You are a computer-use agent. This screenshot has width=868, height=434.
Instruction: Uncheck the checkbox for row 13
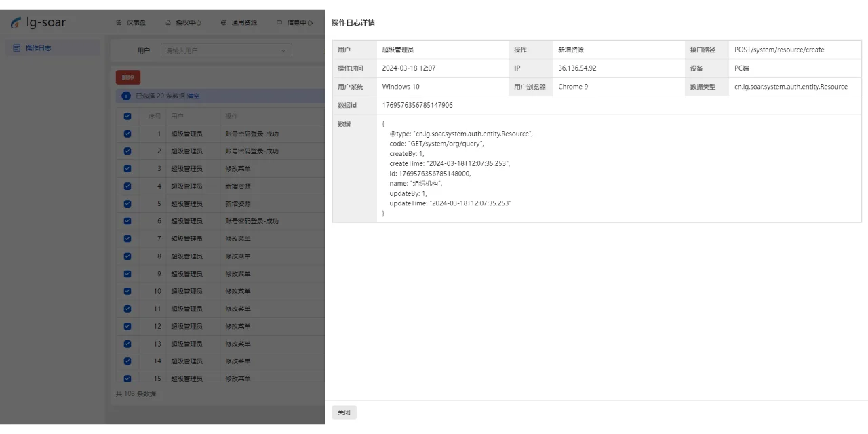tap(127, 344)
